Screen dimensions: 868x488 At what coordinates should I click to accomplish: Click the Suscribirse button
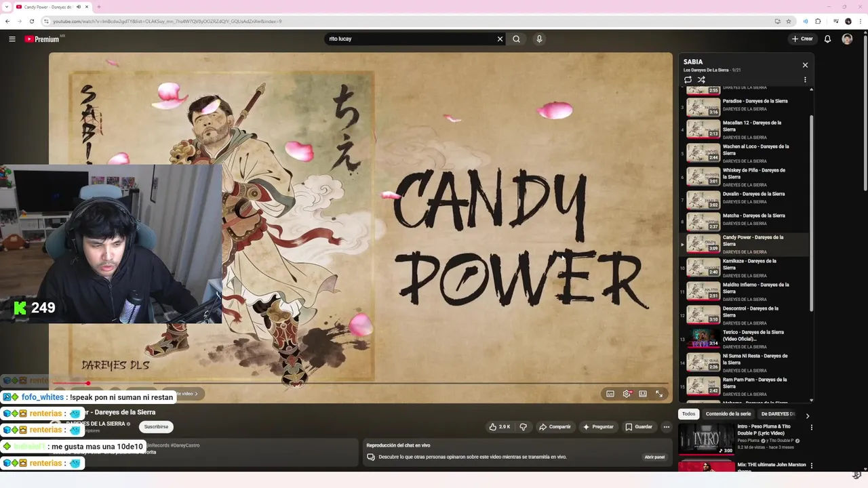coord(156,427)
